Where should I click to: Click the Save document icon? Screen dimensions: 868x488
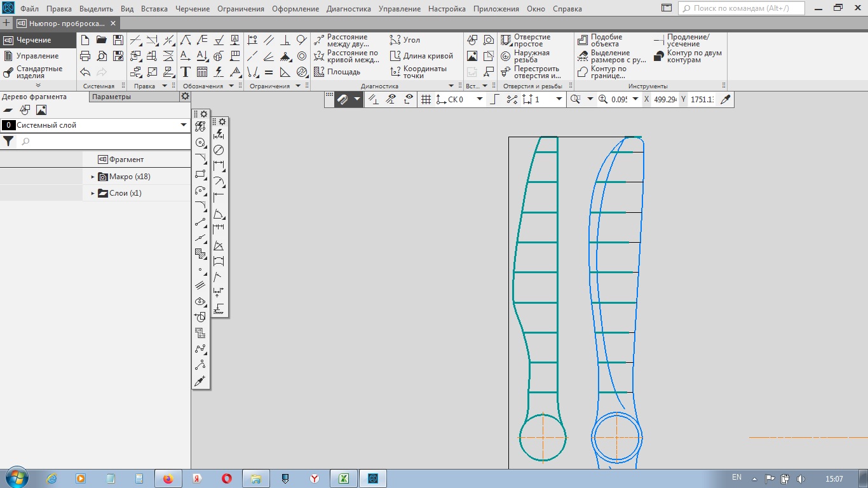[118, 40]
